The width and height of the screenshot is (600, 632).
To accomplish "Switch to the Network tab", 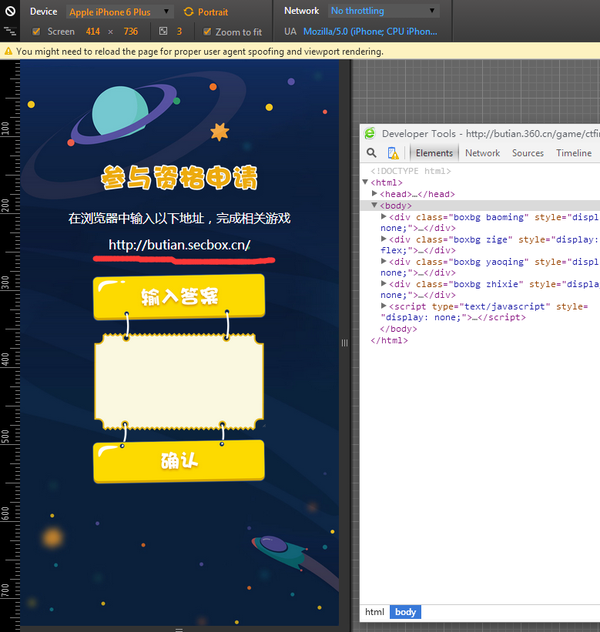I will [482, 153].
